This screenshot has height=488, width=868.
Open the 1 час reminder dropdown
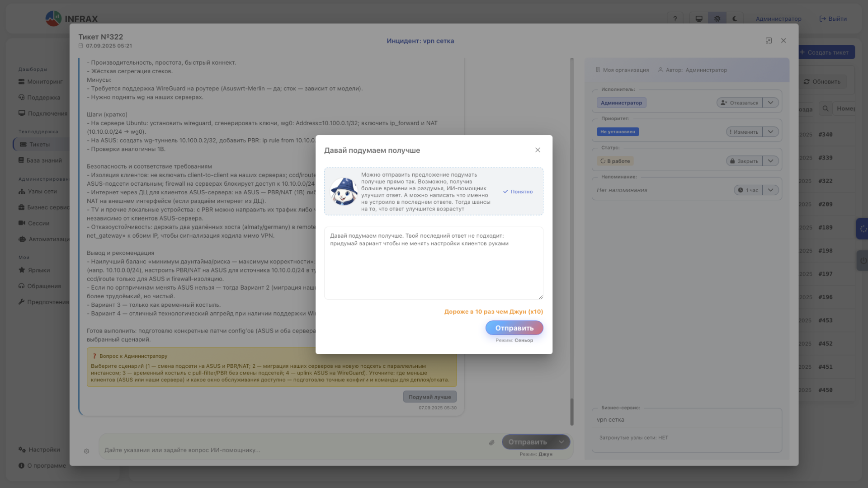coord(771,190)
